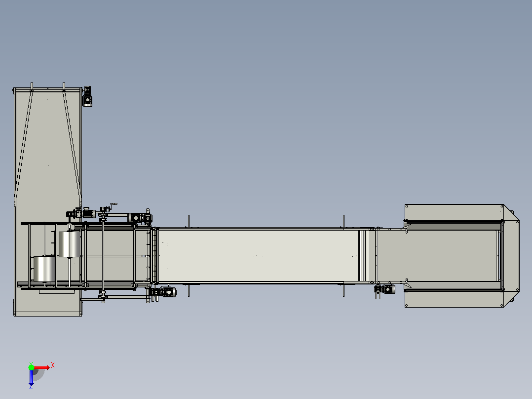Pick the upper-left support post of long conveyor
Image resolution: width=532 pixels, height=399 pixels.
pyautogui.click(x=189, y=221)
